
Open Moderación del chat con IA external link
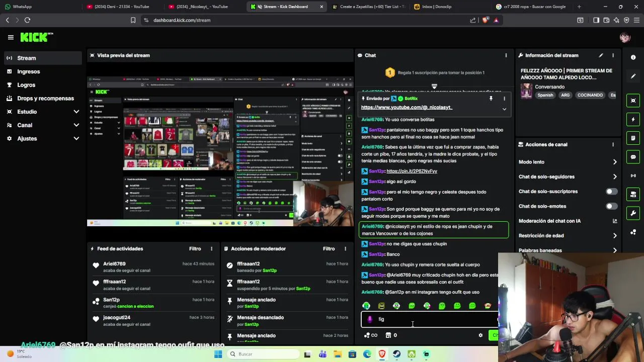615,221
